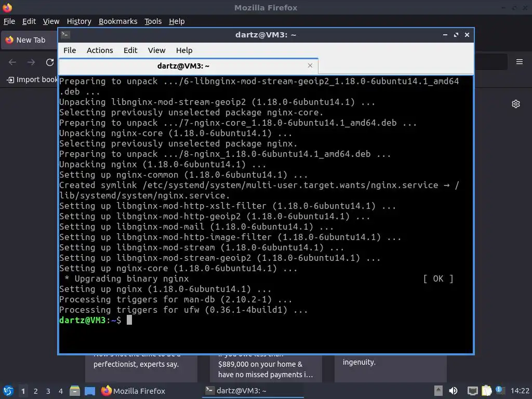Viewport: 532px width, 399px height.
Task: Open Firefox Edit menu
Action: [x=29, y=21]
